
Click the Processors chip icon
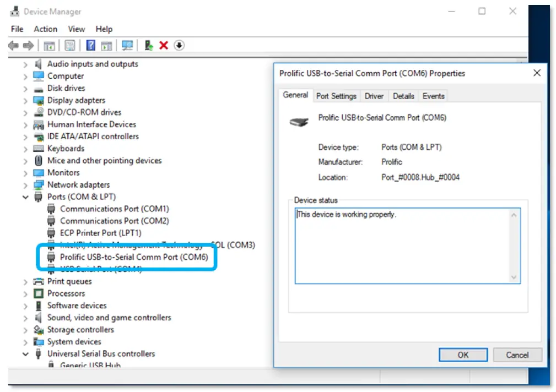[38, 293]
